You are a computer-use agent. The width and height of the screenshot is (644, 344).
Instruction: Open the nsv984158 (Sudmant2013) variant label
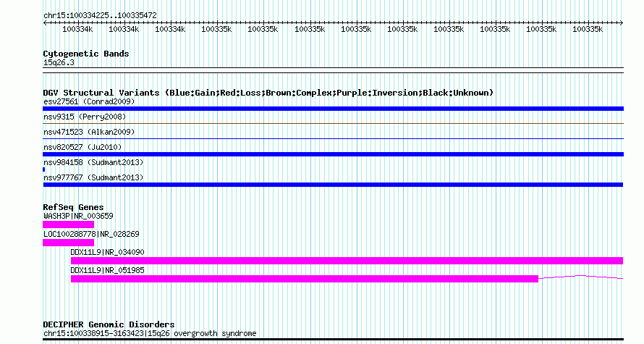coord(93,162)
